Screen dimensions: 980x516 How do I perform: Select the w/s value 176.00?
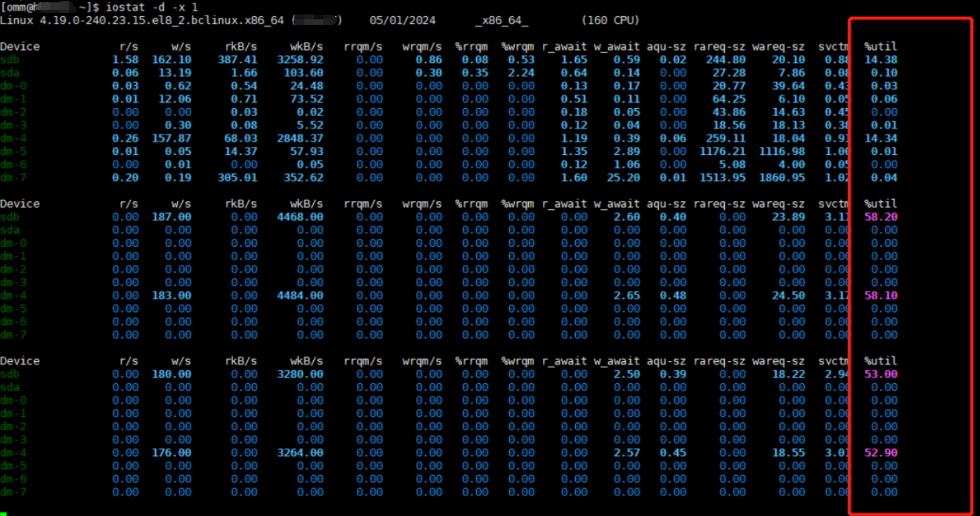(x=172, y=453)
